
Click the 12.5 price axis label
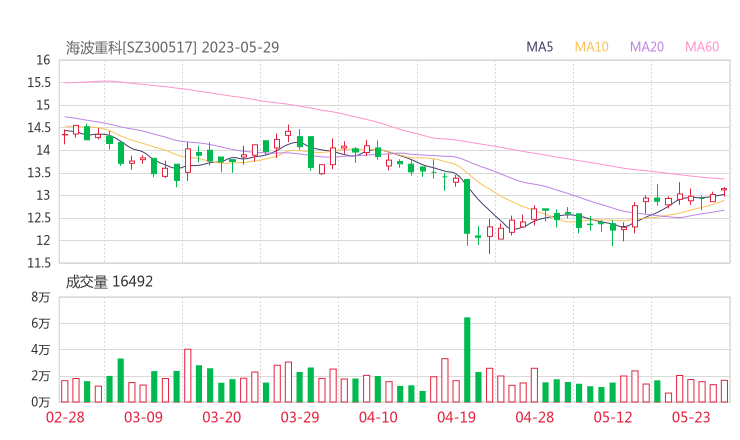pyautogui.click(x=39, y=218)
